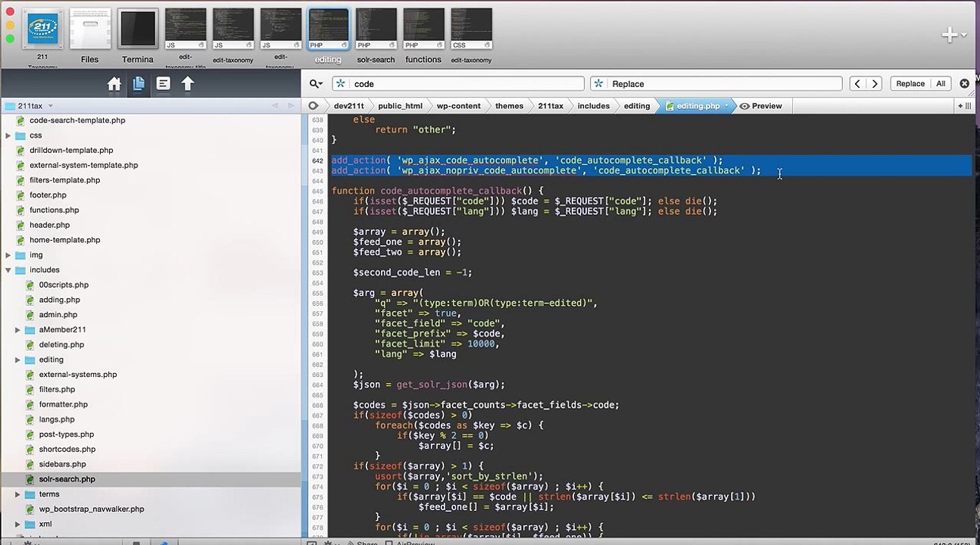Switch to the solr-search PHP tab

pyautogui.click(x=376, y=36)
